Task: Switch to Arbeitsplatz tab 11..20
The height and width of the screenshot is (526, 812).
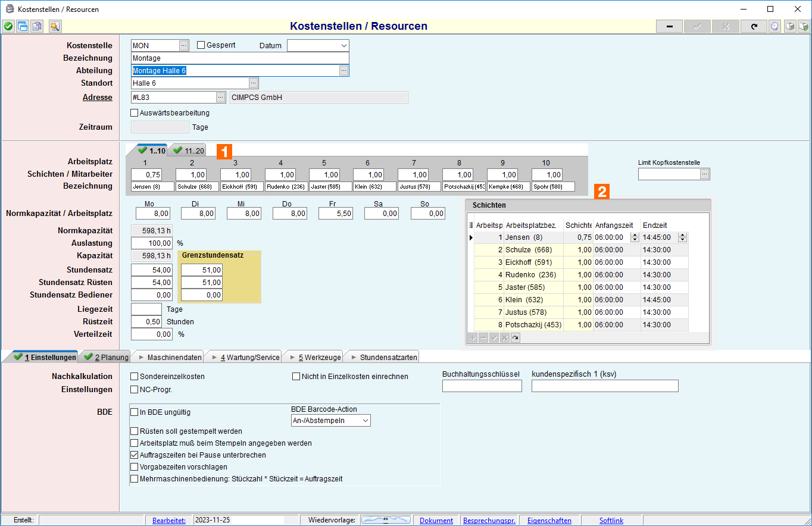Action: (x=189, y=151)
